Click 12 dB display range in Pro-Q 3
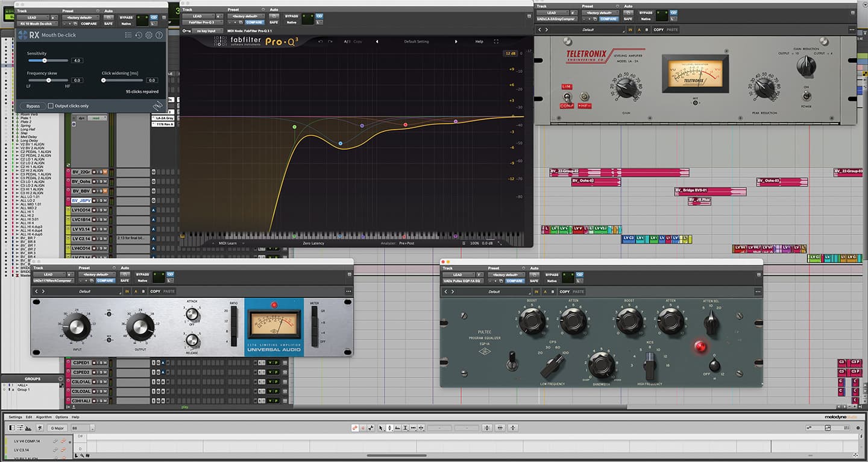The height and width of the screenshot is (462, 868). [511, 54]
